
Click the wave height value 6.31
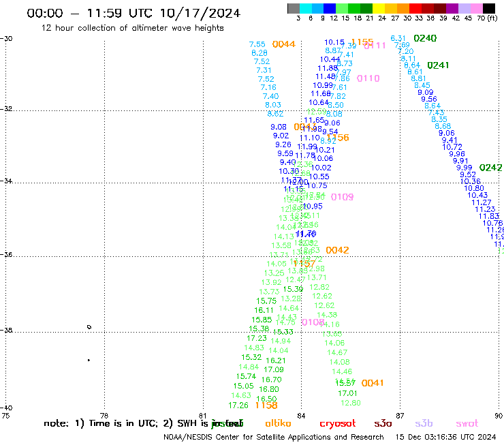pos(398,39)
